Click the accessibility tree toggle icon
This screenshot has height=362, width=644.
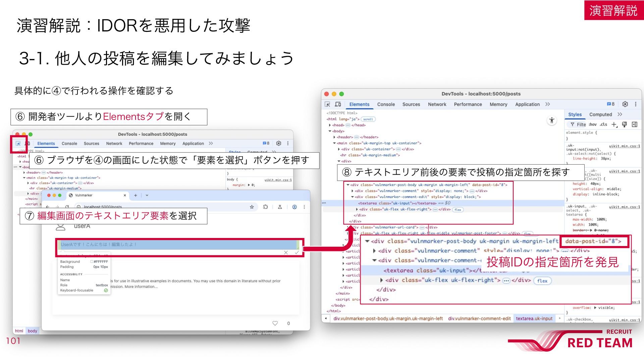pyautogui.click(x=552, y=120)
